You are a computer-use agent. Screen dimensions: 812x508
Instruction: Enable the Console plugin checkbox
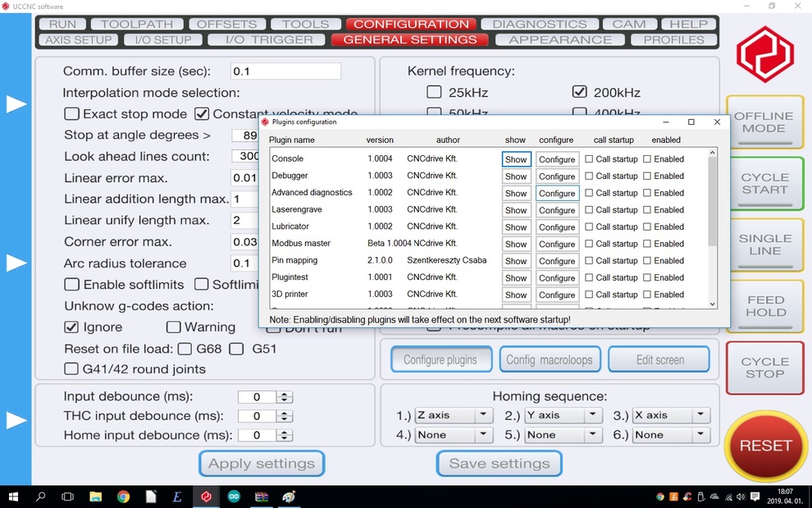pos(647,159)
